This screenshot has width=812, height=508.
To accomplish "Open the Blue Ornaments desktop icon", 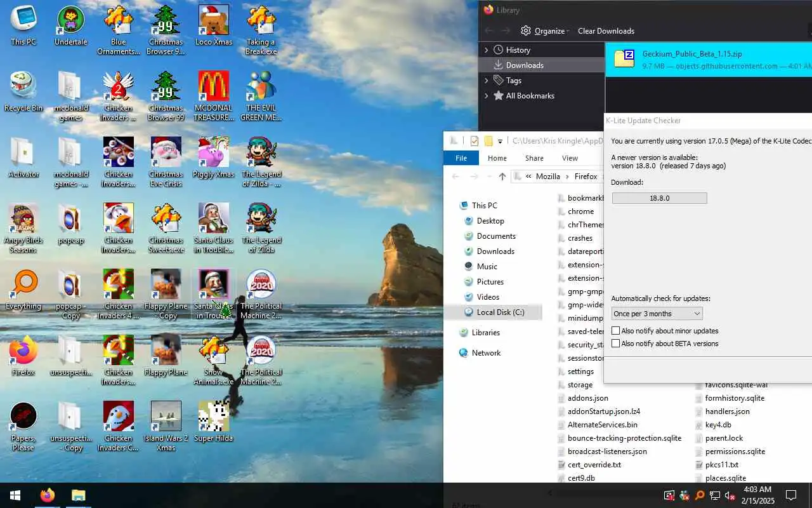I will click(x=119, y=30).
